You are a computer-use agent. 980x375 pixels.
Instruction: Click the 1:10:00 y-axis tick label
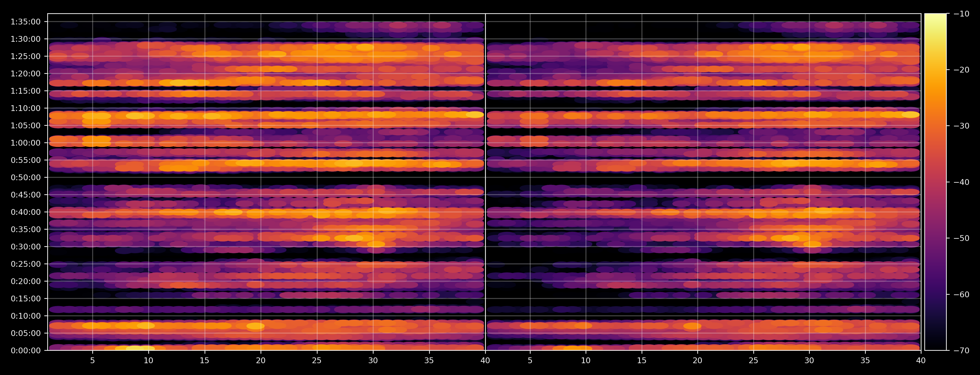[26, 109]
